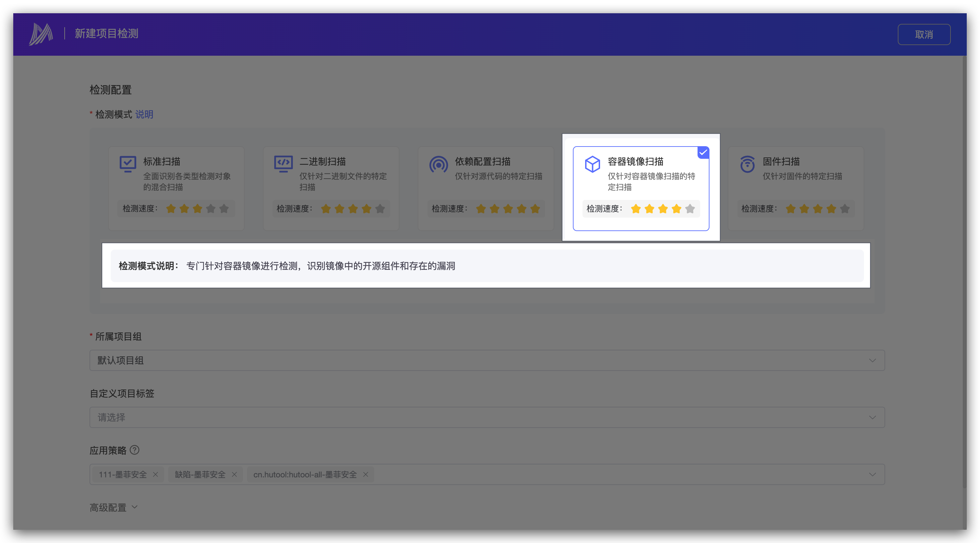Click the container image scan cube icon
The height and width of the screenshot is (543, 980).
pyautogui.click(x=592, y=164)
